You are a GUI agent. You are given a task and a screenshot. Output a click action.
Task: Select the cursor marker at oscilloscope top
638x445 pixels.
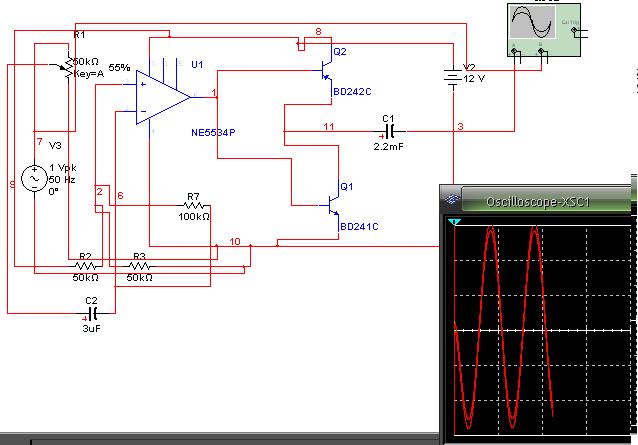point(454,222)
